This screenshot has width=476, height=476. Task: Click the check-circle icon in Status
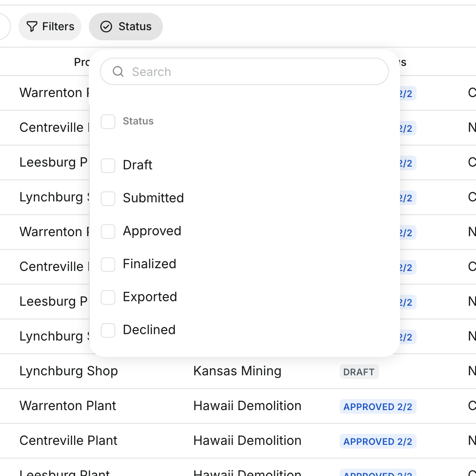click(106, 27)
